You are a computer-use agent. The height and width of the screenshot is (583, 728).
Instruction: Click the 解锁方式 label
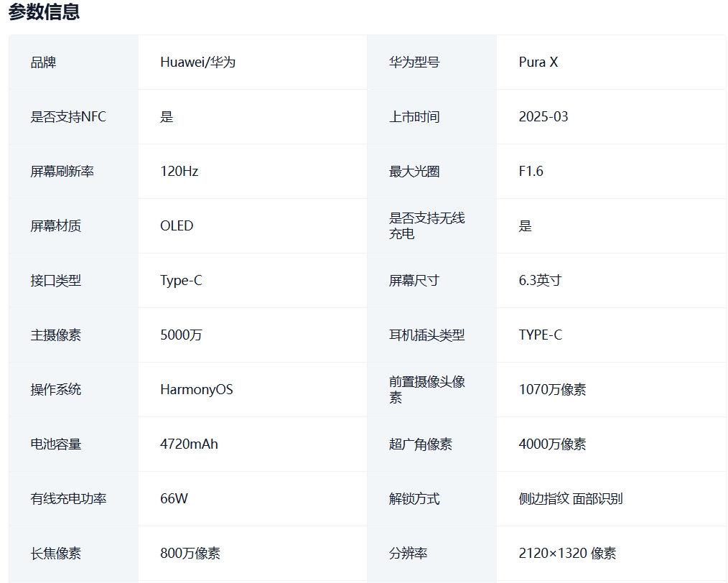click(414, 498)
